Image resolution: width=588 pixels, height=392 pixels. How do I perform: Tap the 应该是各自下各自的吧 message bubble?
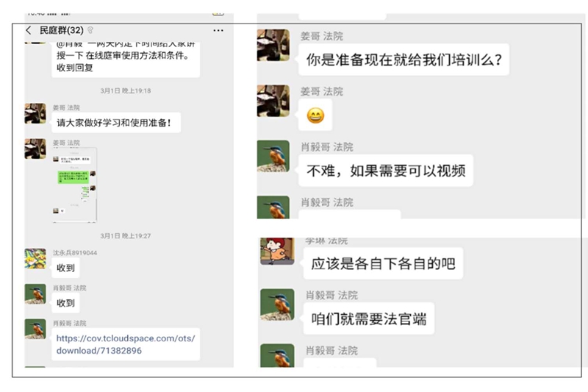pos(383,264)
